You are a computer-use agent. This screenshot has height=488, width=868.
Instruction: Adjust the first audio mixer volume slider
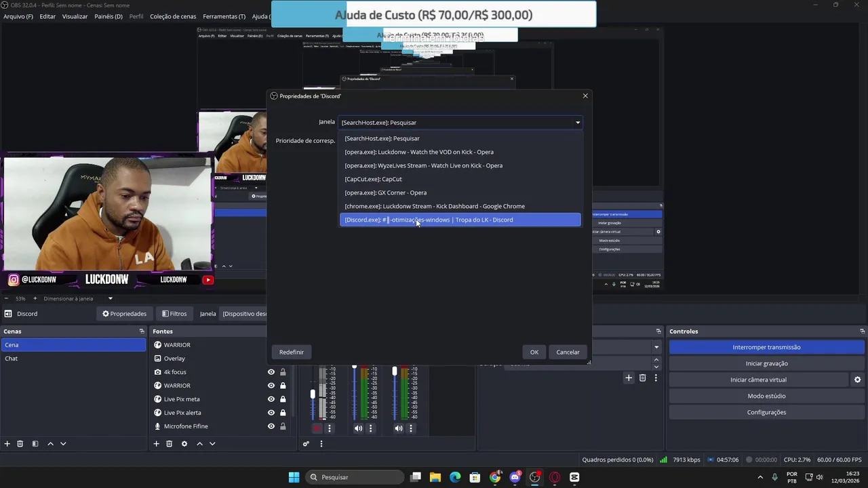pos(313,394)
